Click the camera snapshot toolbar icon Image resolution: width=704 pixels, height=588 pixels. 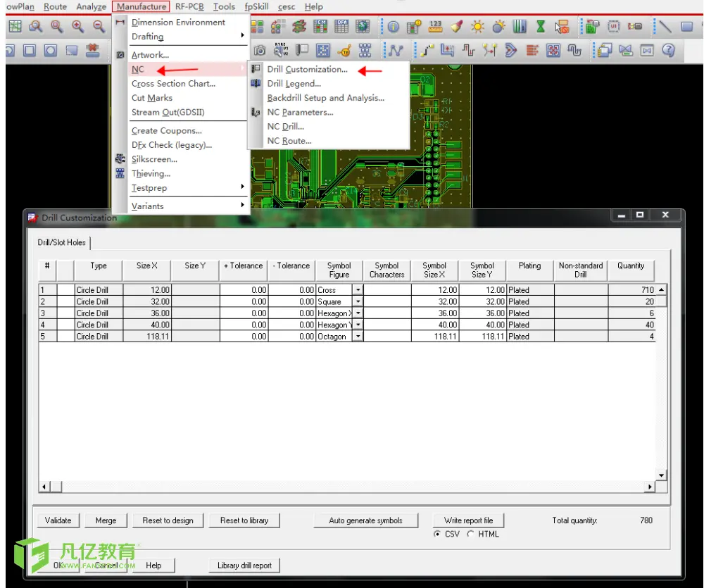pyautogui.click(x=259, y=50)
